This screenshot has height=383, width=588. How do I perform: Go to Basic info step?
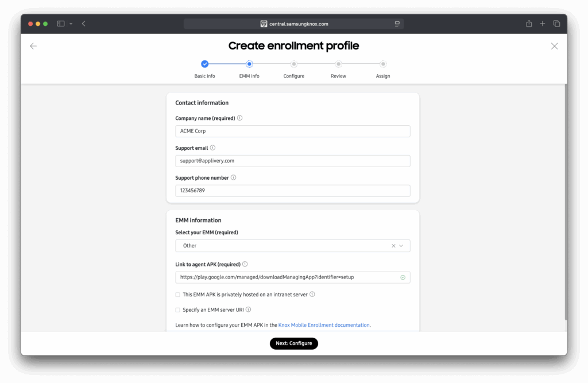point(205,64)
